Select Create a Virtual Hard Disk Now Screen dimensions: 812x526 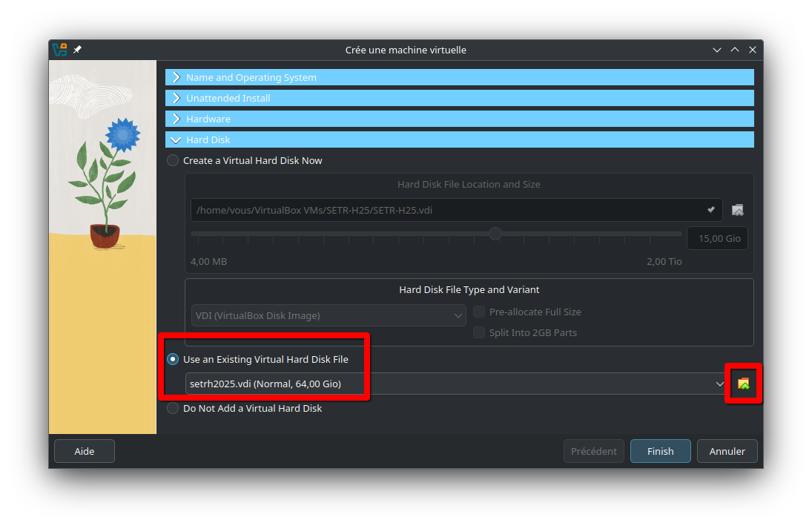coord(173,160)
